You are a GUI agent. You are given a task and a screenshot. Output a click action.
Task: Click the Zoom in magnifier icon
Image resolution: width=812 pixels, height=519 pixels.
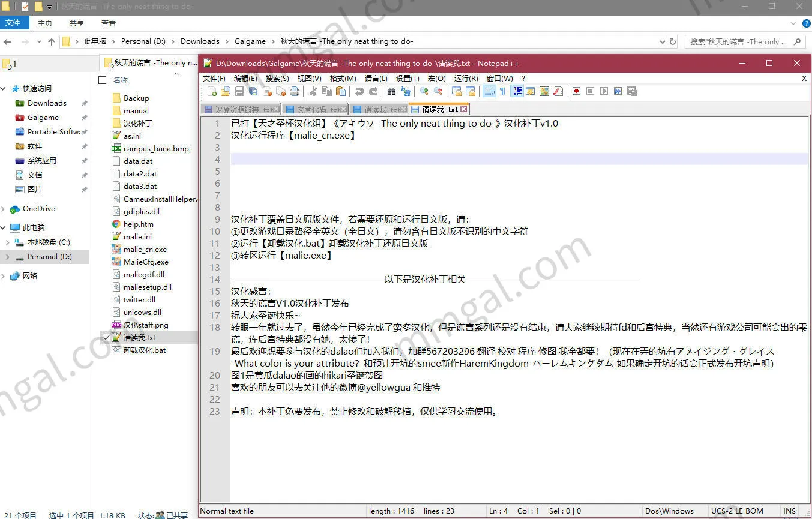[x=424, y=91]
